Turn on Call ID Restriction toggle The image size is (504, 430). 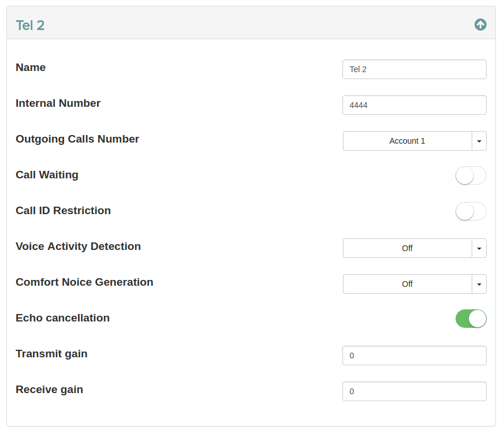(471, 211)
